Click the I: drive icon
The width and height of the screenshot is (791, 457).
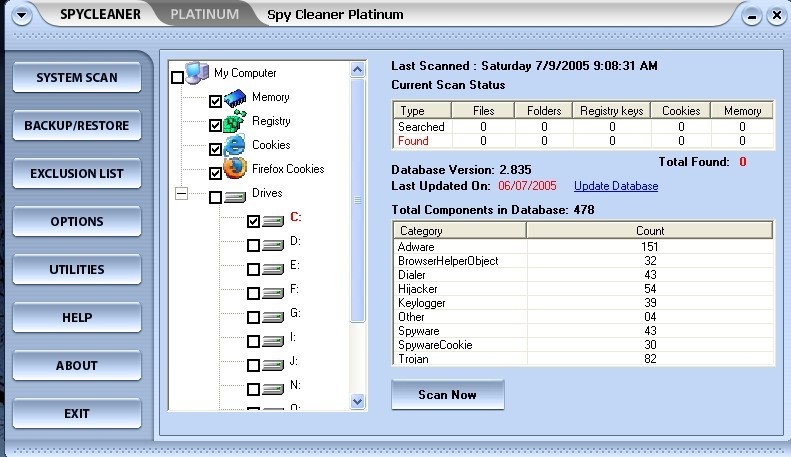point(273,341)
